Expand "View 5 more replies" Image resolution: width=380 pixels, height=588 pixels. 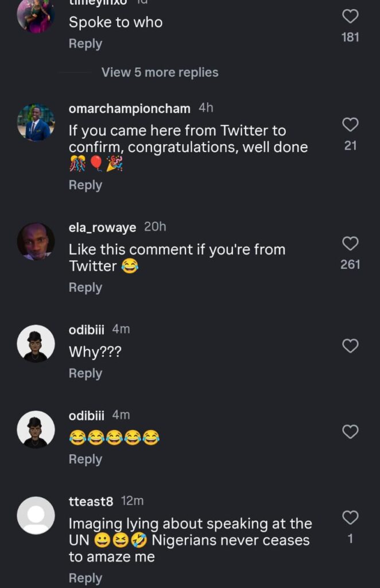(160, 72)
